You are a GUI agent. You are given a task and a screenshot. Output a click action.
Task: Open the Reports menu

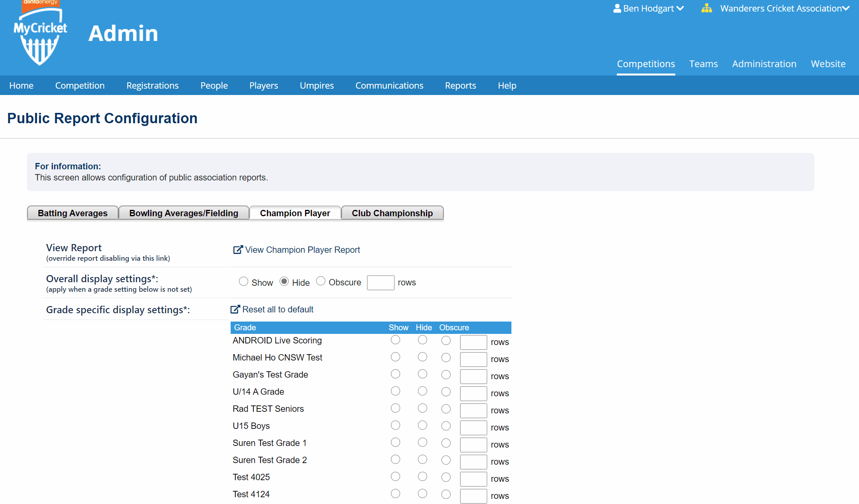point(461,85)
